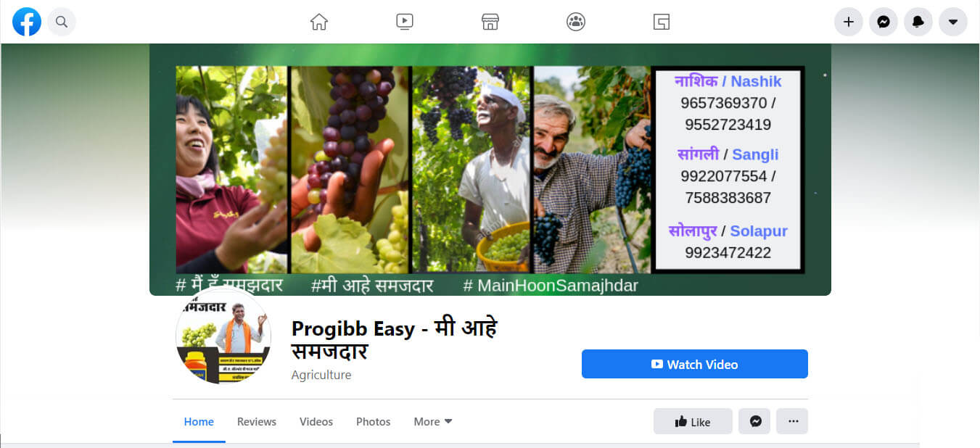Open the Groups icon

click(576, 22)
